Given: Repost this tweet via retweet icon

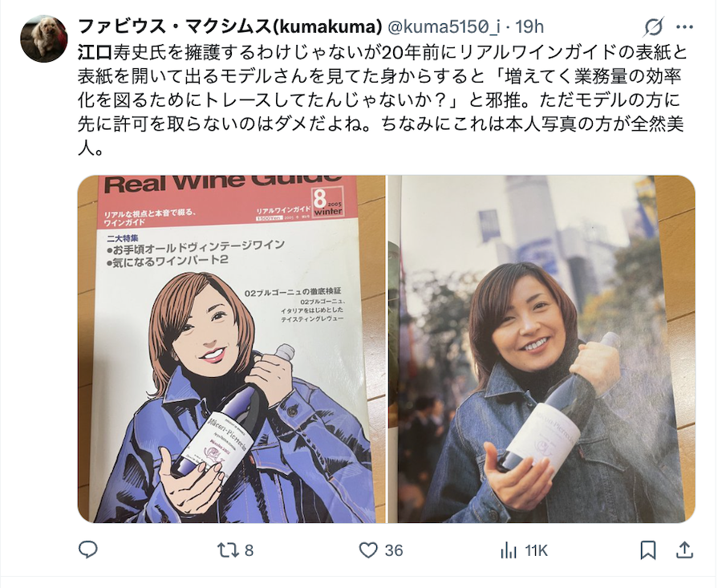Looking at the screenshot, I should pos(228,550).
